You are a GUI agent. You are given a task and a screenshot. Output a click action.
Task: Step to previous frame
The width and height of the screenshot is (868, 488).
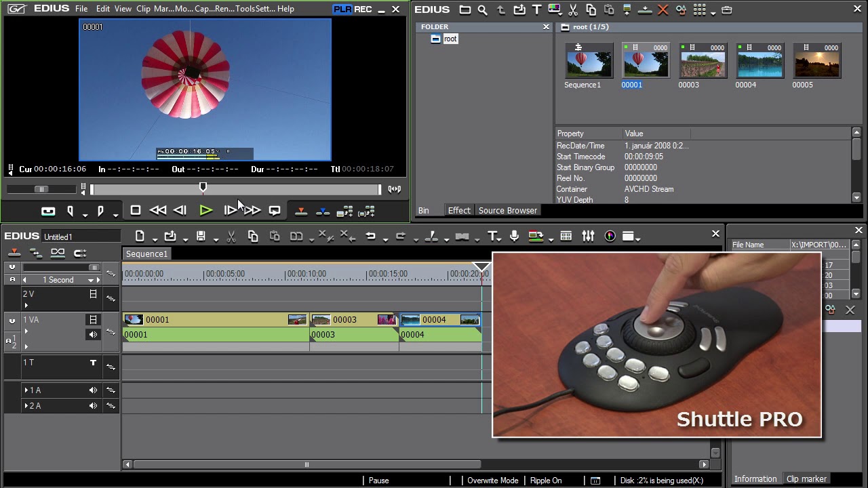180,211
